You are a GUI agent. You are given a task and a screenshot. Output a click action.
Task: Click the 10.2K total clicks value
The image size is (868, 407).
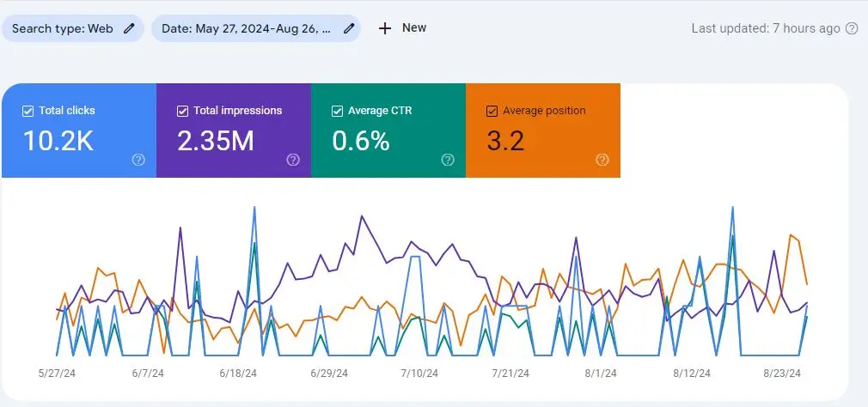click(x=58, y=141)
